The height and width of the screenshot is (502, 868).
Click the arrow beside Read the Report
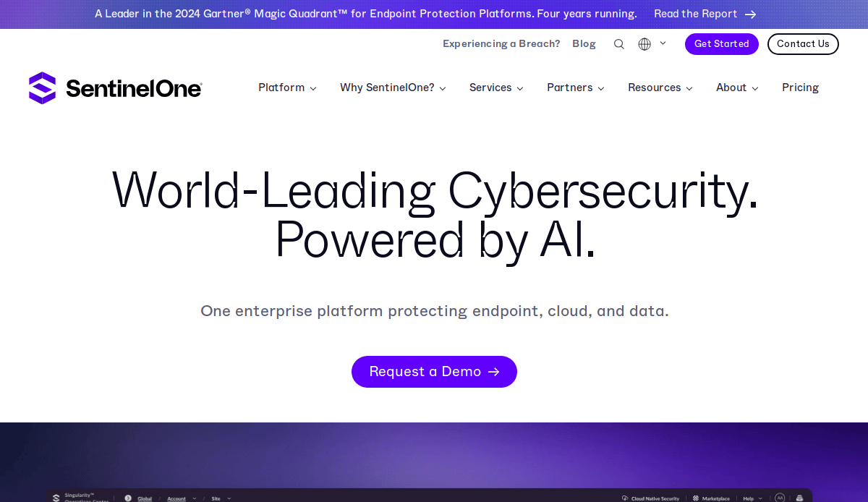tap(751, 14)
